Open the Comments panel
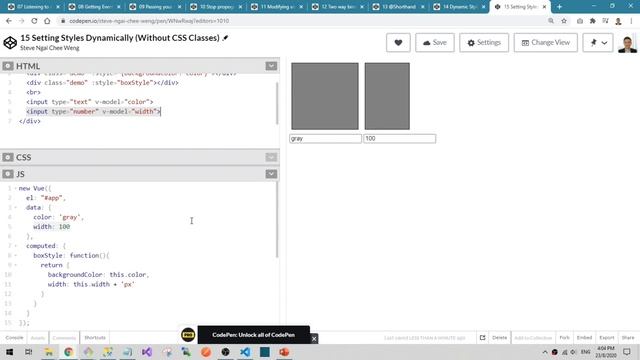 [64, 338]
